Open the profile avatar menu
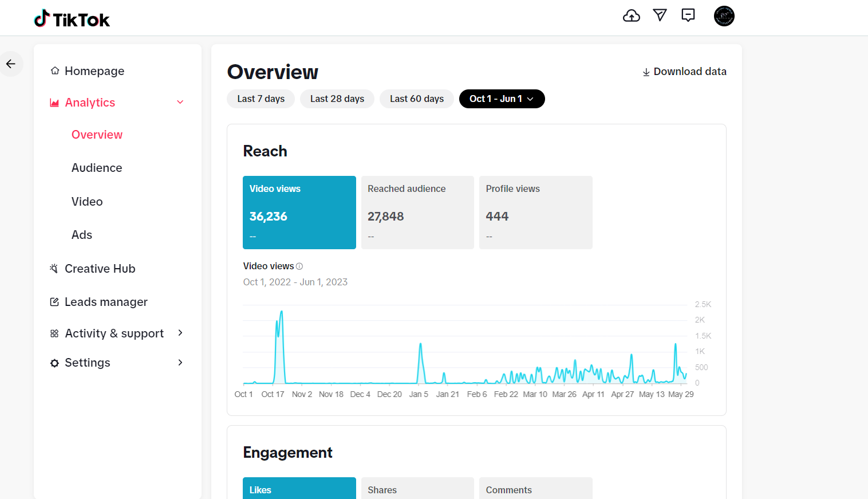The width and height of the screenshot is (868, 499). [x=724, y=16]
